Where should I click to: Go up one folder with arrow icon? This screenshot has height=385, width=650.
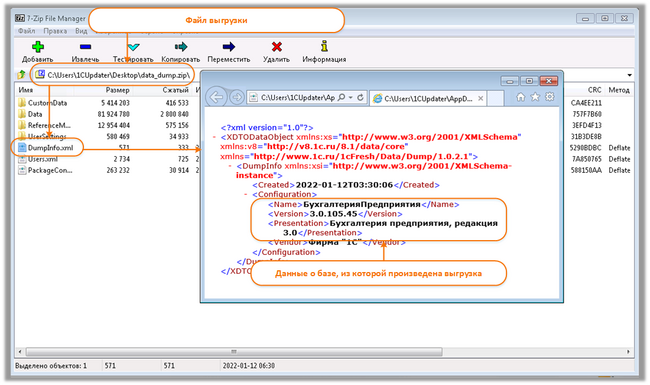tap(22, 75)
